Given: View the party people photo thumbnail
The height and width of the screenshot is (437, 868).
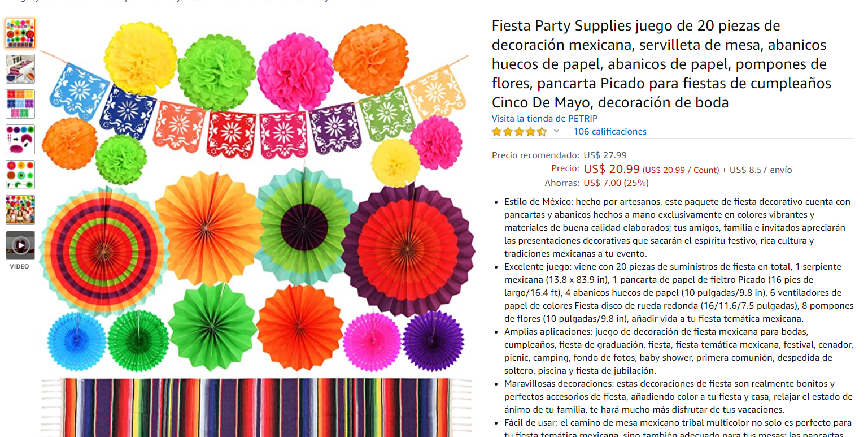Looking at the screenshot, I should click(20, 210).
